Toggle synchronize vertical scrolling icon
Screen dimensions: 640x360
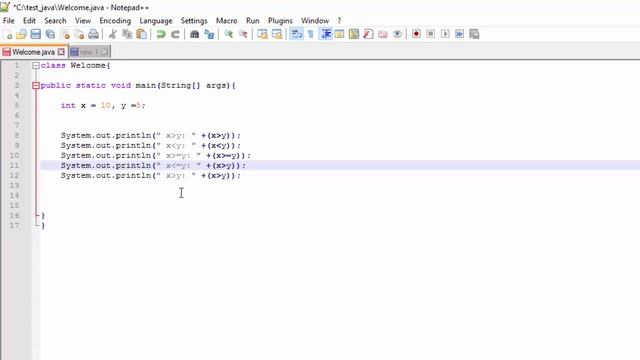[x=262, y=34]
